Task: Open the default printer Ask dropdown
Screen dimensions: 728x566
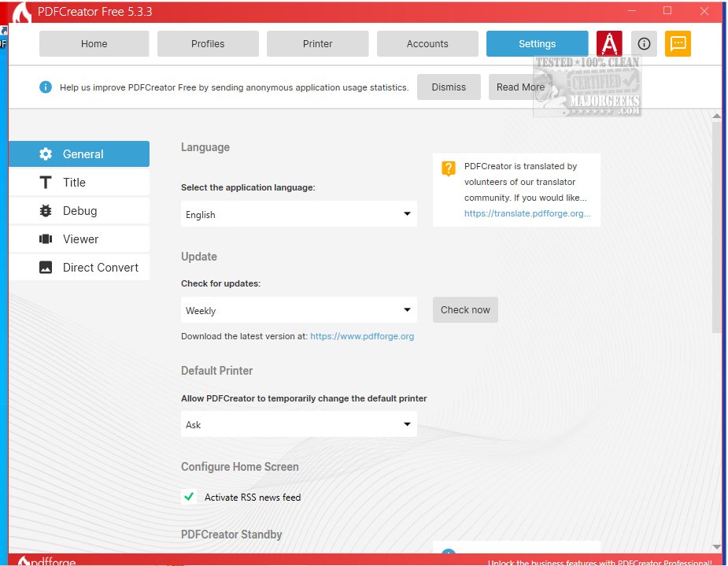Action: click(298, 424)
